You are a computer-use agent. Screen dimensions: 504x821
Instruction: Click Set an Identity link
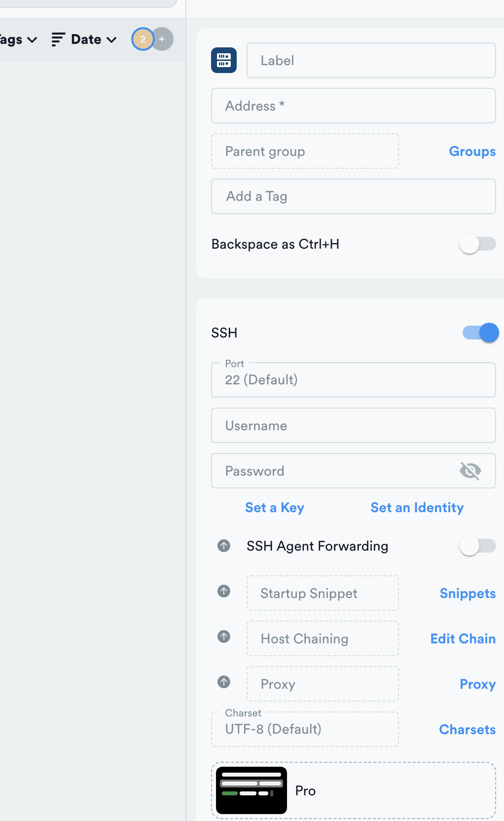417,508
